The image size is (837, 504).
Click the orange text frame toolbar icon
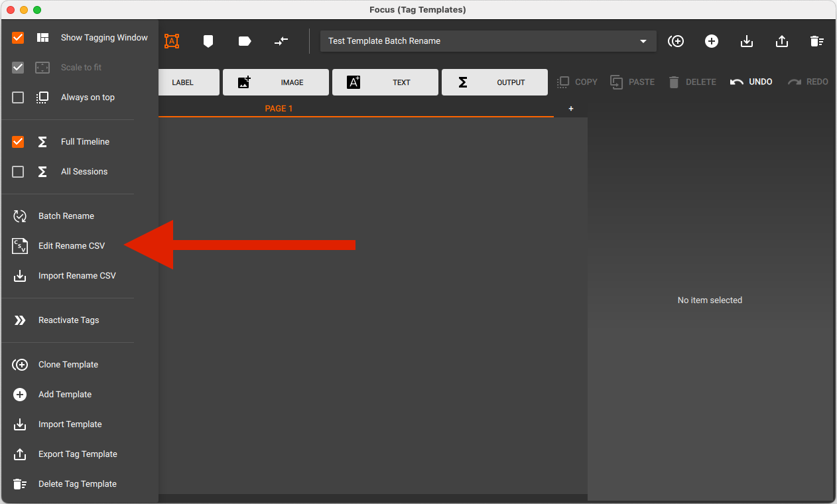click(x=172, y=41)
